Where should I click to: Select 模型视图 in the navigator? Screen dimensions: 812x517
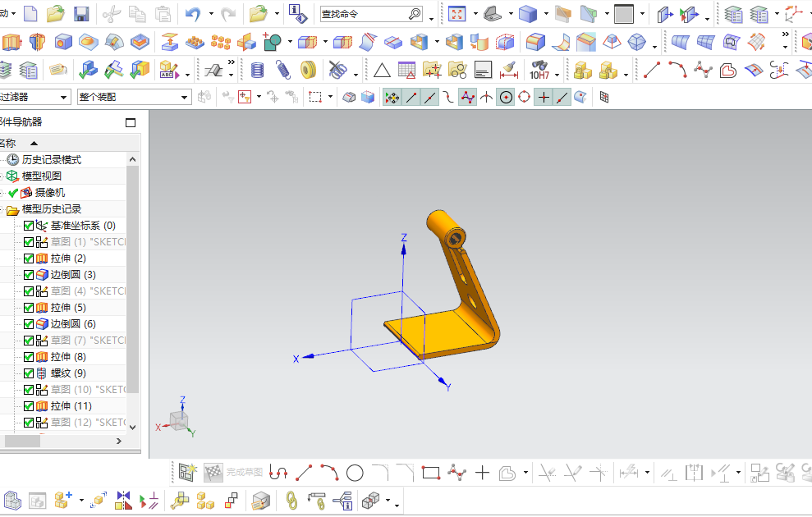pyautogui.click(x=41, y=176)
